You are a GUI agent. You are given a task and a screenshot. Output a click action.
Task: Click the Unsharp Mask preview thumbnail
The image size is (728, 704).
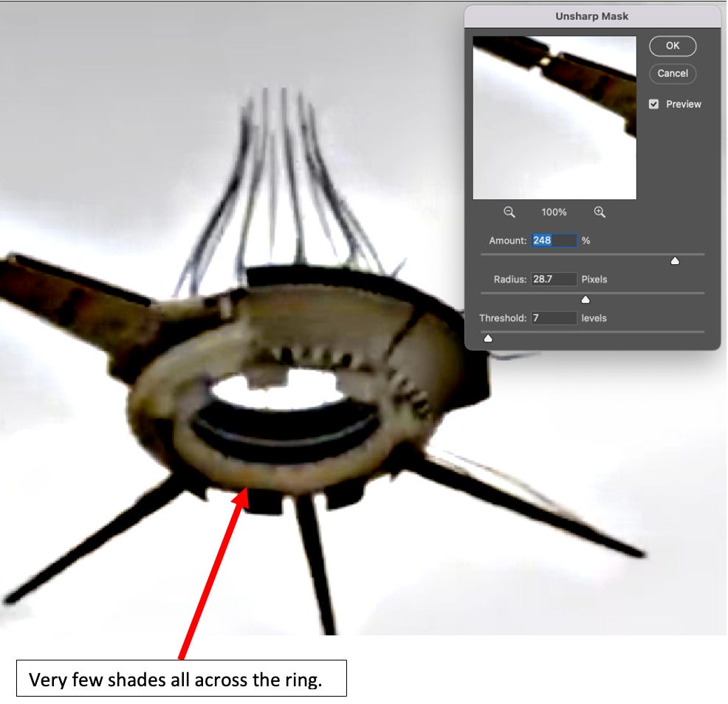[x=554, y=118]
